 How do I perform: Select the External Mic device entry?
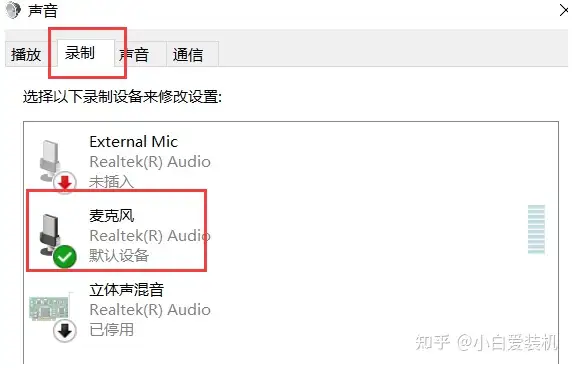pyautogui.click(x=291, y=161)
